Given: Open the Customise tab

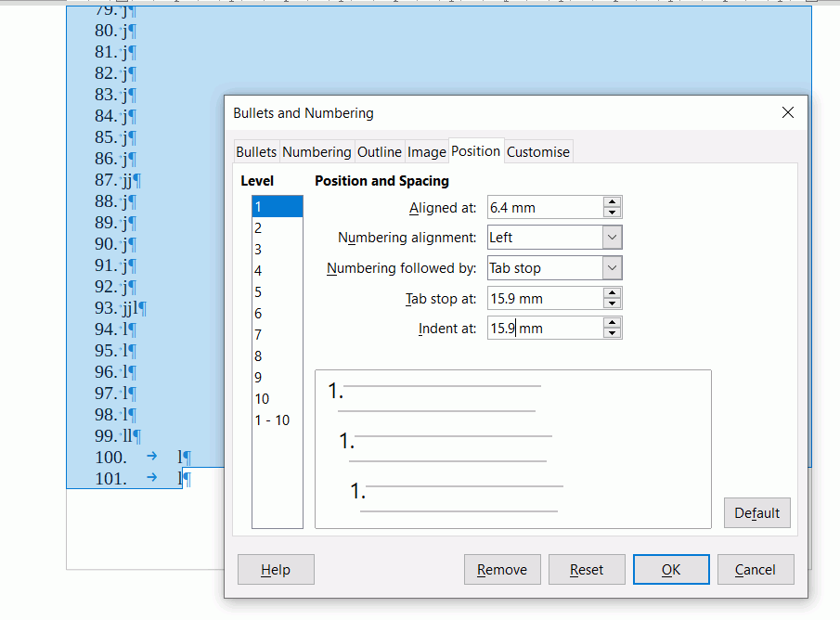Looking at the screenshot, I should pos(538,152).
